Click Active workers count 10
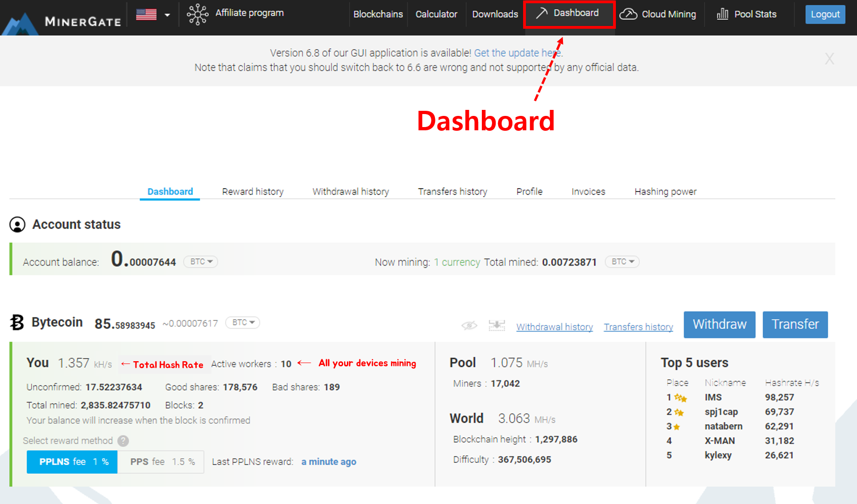857x504 pixels. tap(286, 364)
